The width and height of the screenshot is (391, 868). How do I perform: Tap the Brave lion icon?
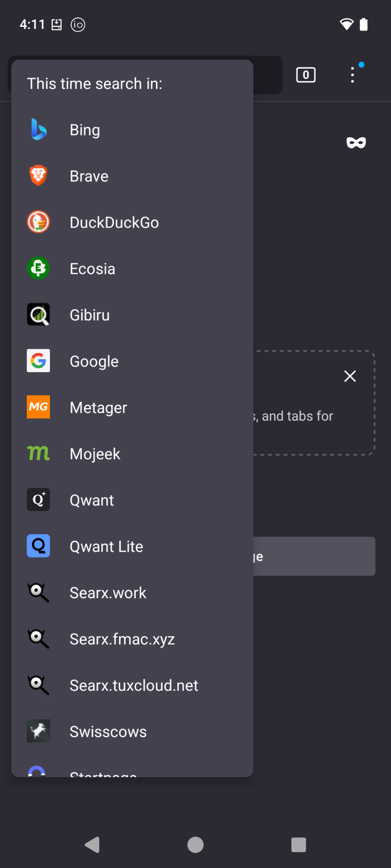tap(38, 175)
